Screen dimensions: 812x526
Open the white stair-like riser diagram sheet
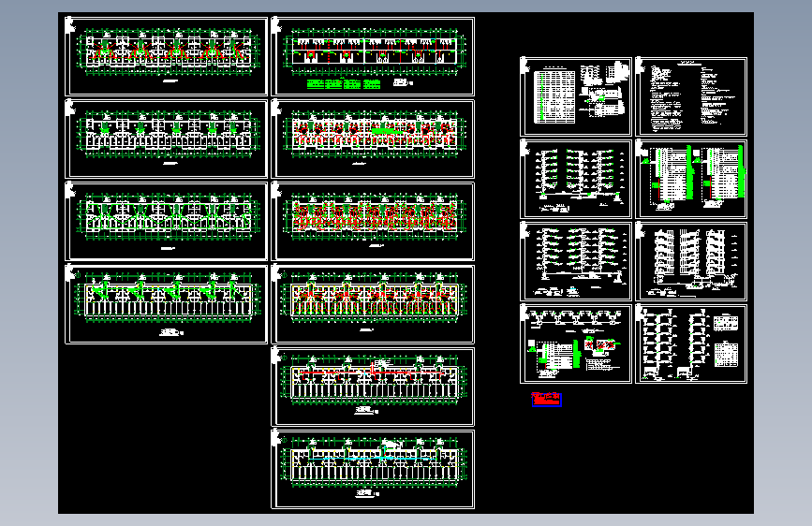(x=691, y=261)
